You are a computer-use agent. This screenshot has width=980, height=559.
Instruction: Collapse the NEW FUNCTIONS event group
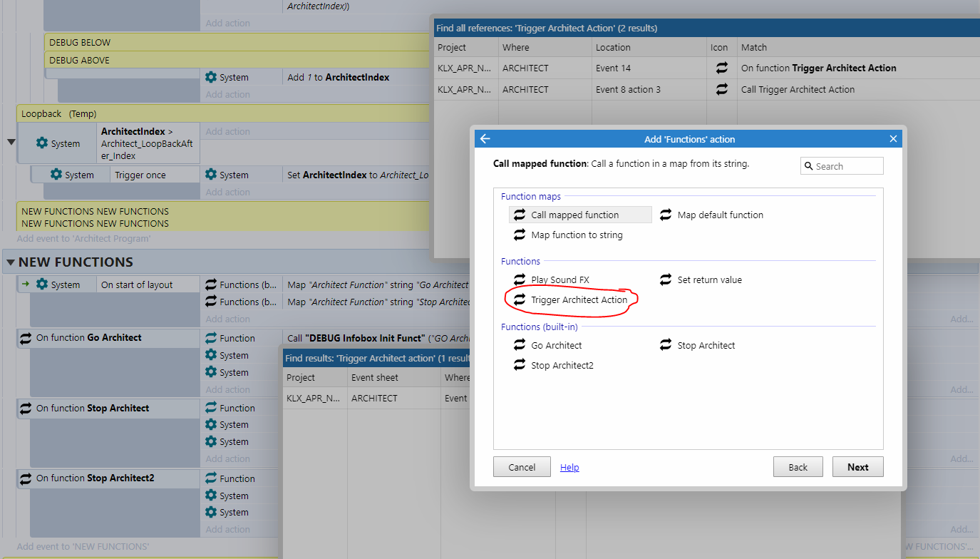[x=9, y=262]
